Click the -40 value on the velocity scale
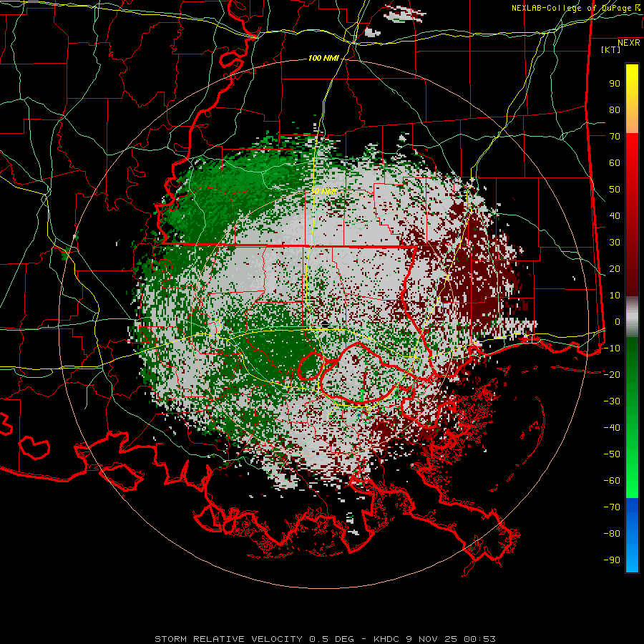The image size is (644, 644). tap(612, 428)
